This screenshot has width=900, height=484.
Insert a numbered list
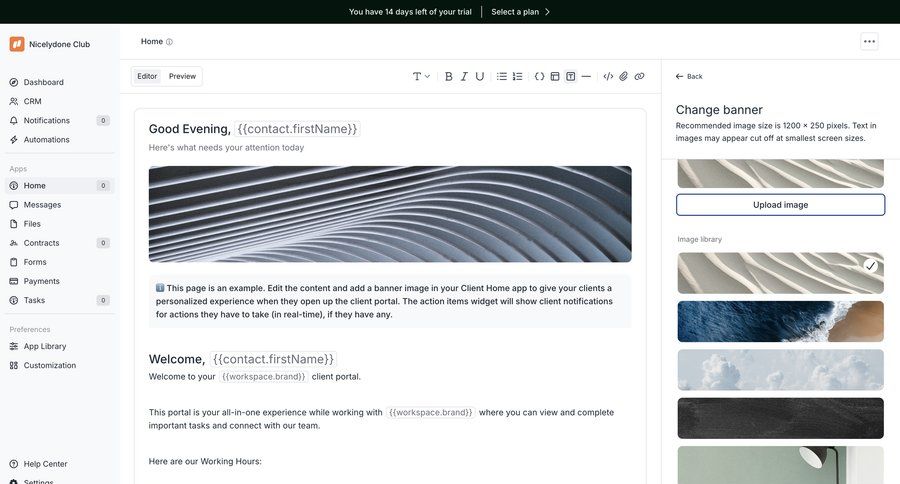click(x=517, y=76)
